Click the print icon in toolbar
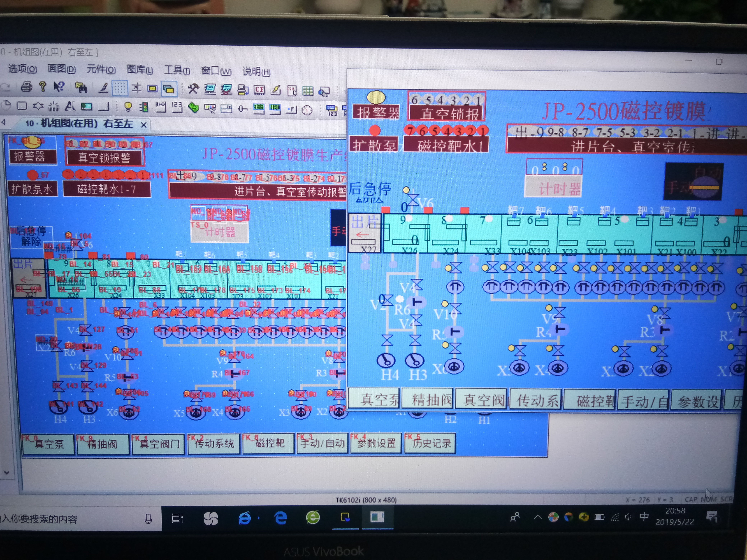Viewport: 747px width, 560px height. click(x=26, y=87)
